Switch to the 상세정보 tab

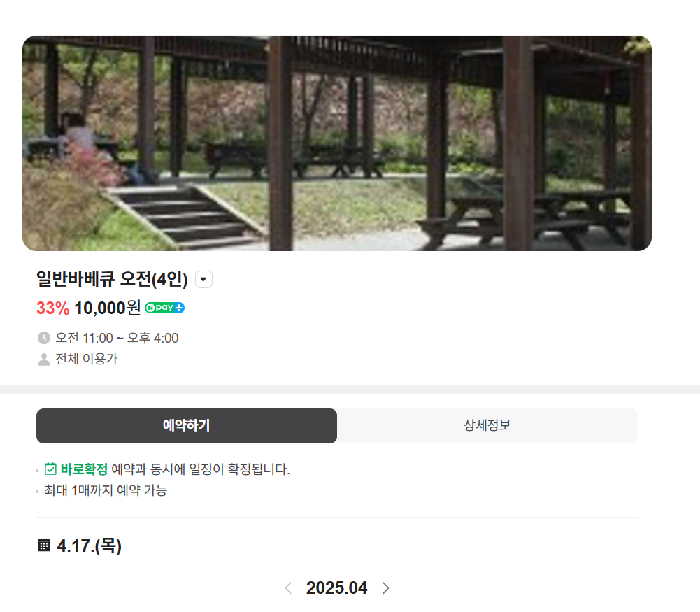coord(487,426)
